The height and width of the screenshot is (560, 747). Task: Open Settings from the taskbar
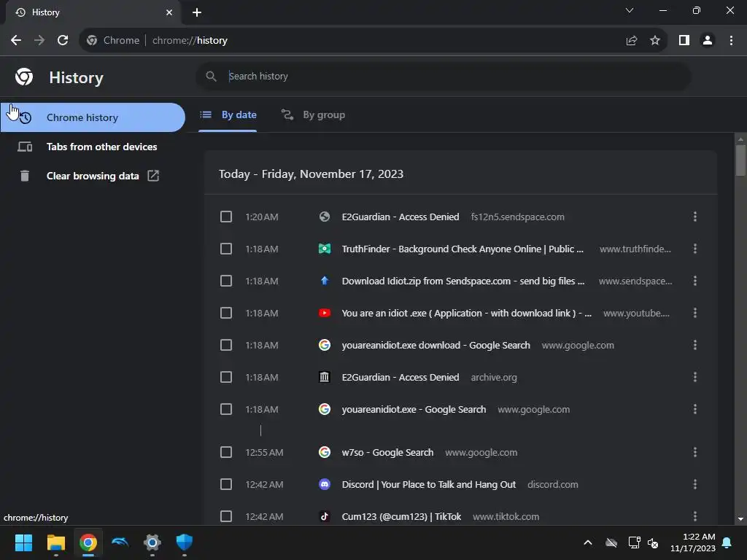152,542
